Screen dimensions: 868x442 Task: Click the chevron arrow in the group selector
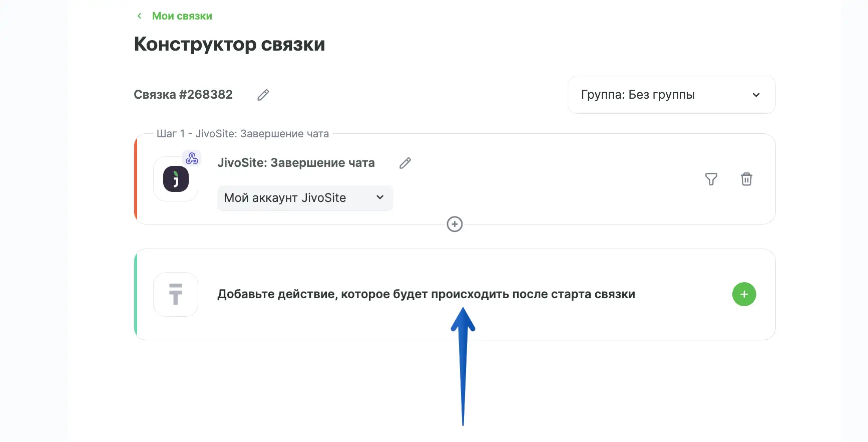(x=756, y=95)
